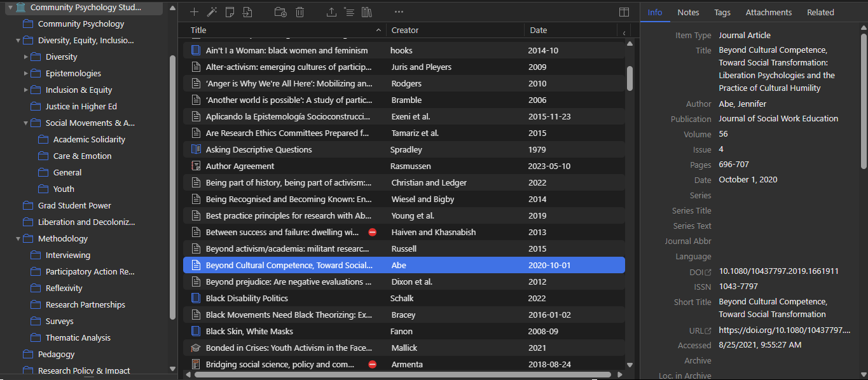Click the new collection folder icon
This screenshot has height=380, width=868.
[x=280, y=12]
